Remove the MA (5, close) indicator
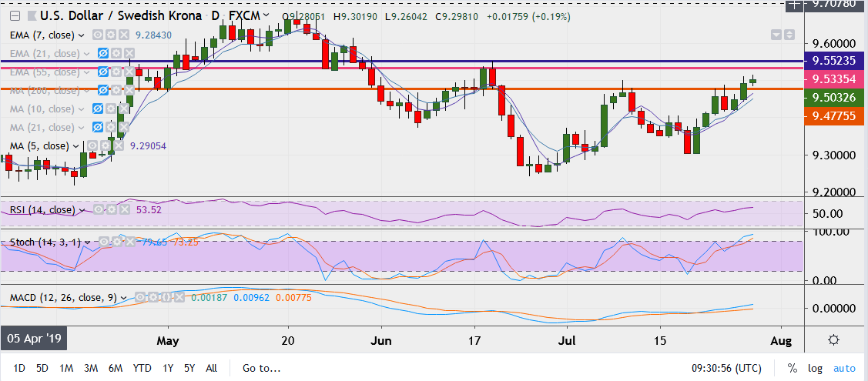This screenshot has height=381, width=868. point(119,146)
